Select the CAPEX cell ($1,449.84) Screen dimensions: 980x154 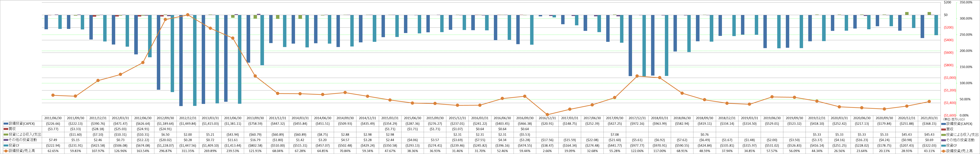click(x=188, y=124)
